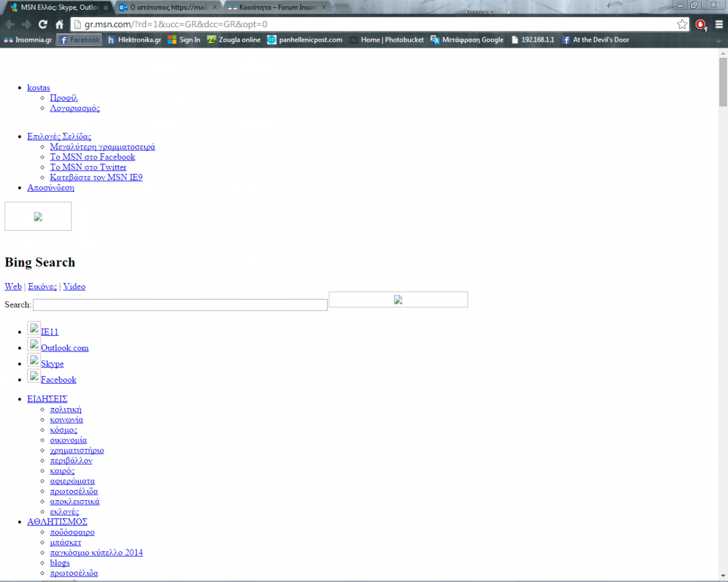Click Κατεβάστε τον MSN IE9 link
The image size is (728, 582).
pyautogui.click(x=96, y=178)
